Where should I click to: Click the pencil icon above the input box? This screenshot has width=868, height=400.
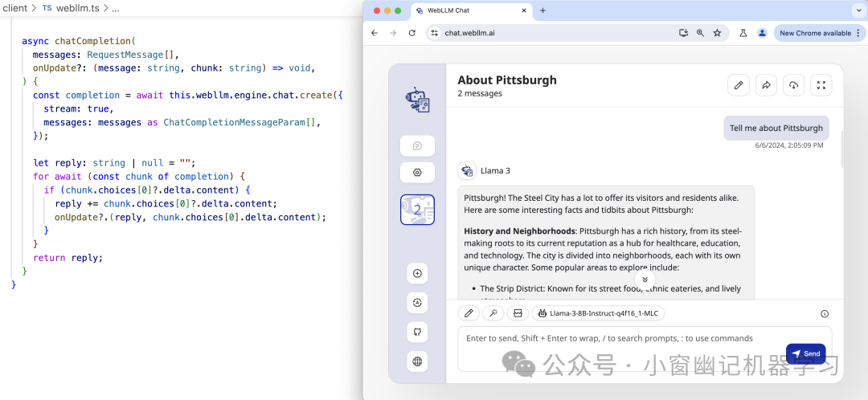(469, 313)
